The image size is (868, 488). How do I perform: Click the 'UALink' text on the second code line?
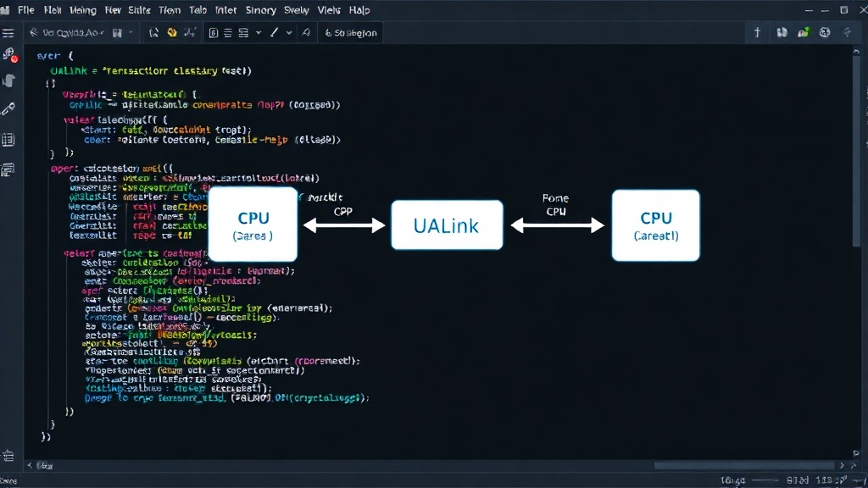point(69,71)
